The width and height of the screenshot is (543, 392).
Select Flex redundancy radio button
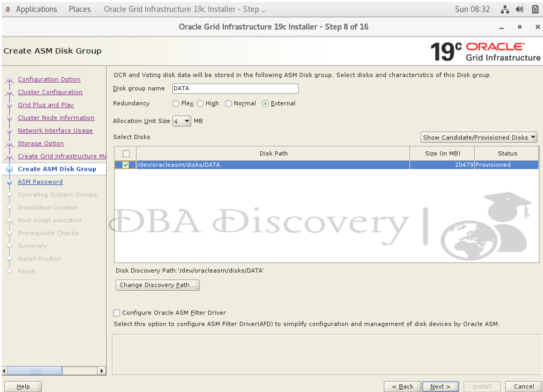[176, 104]
